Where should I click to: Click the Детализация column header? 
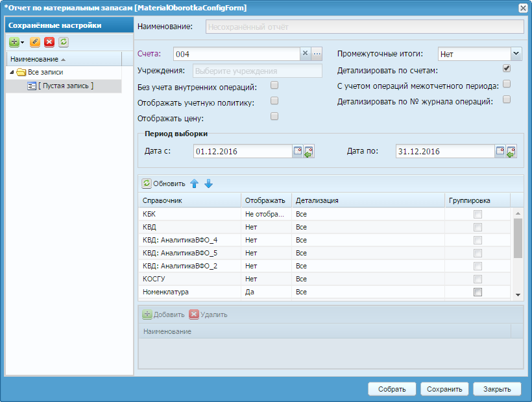[x=368, y=200]
